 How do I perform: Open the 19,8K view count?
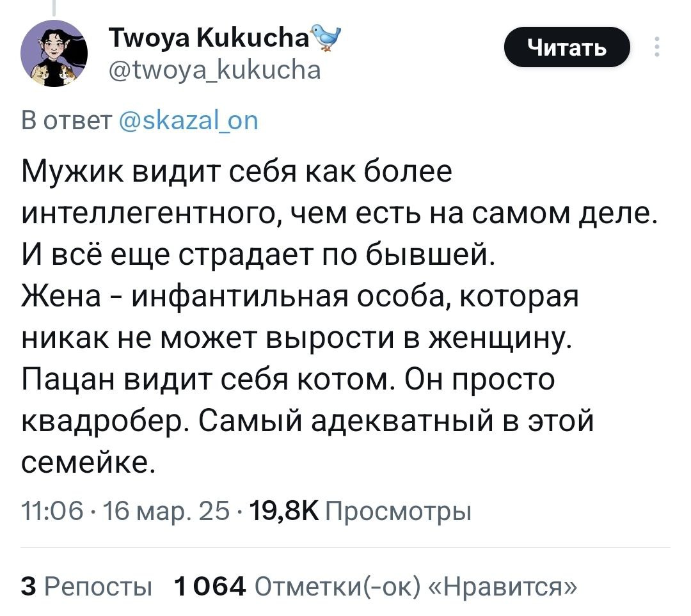[284, 511]
